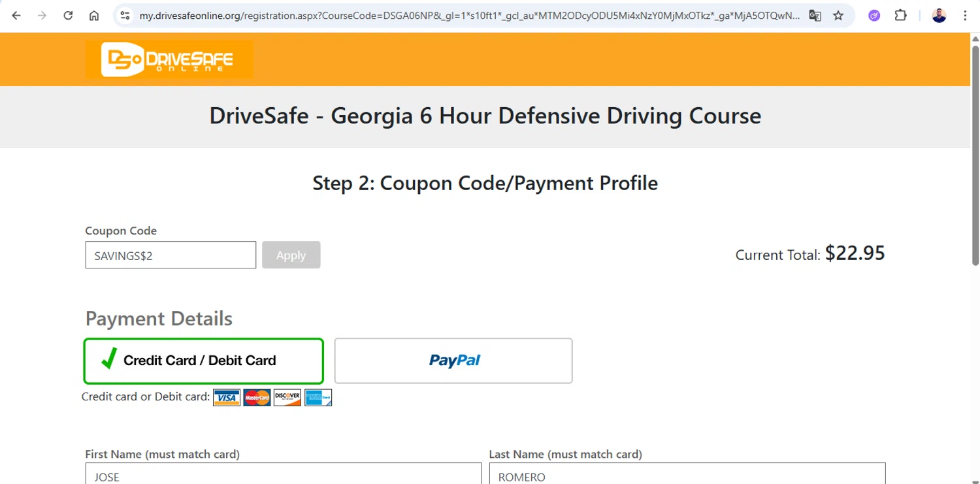Screen dimensions: 980x484
Task: Click the DriveSafe Online logo
Action: (x=169, y=59)
